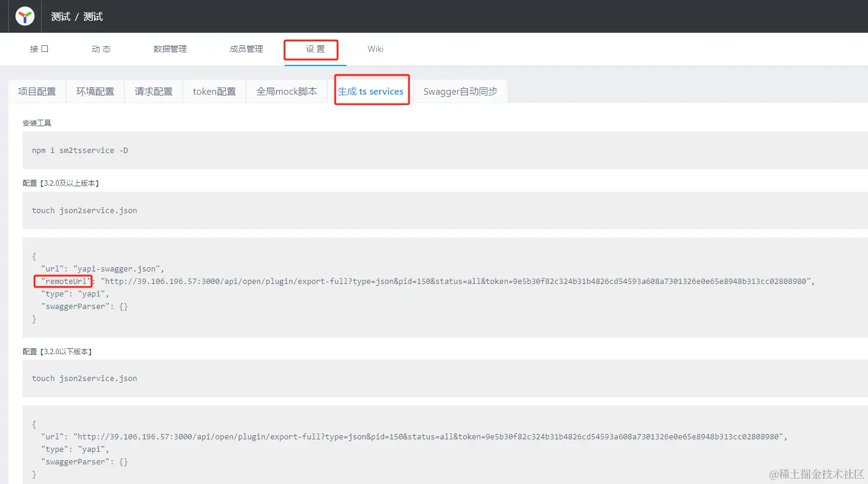Click touch json2service.json under 3.2.0及以上版本
This screenshot has width=868, height=484.
[x=85, y=211]
